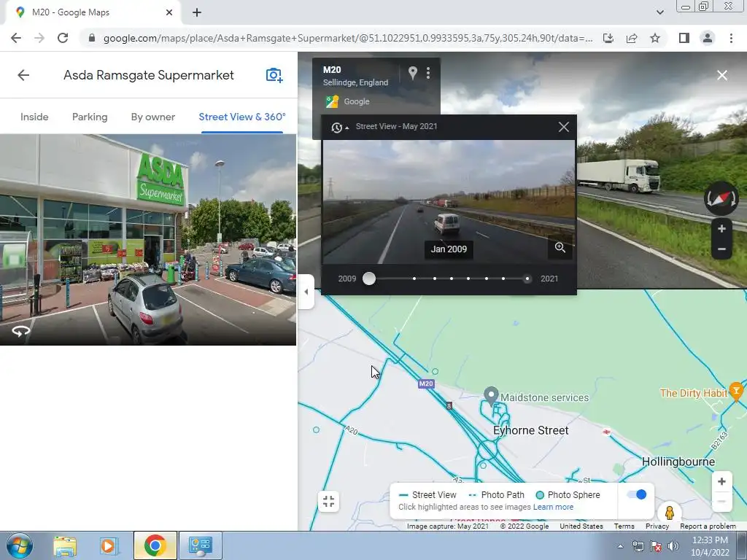The height and width of the screenshot is (560, 747).
Task: Click the 360 rotate icon on Asda photo
Action: point(21,331)
